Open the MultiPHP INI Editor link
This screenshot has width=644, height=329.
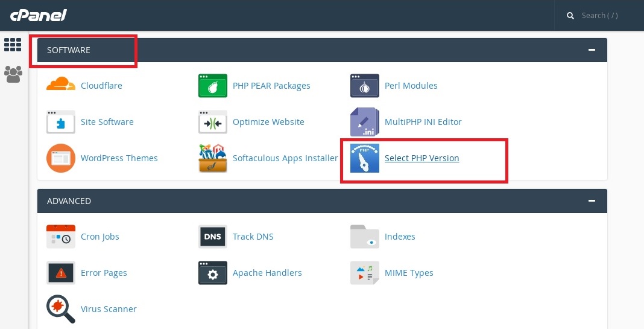coord(423,122)
